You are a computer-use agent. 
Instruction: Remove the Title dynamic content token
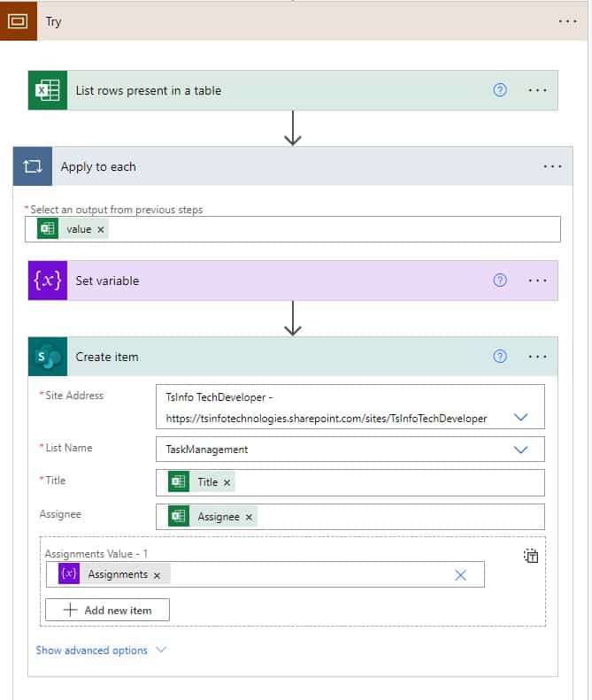[x=227, y=482]
